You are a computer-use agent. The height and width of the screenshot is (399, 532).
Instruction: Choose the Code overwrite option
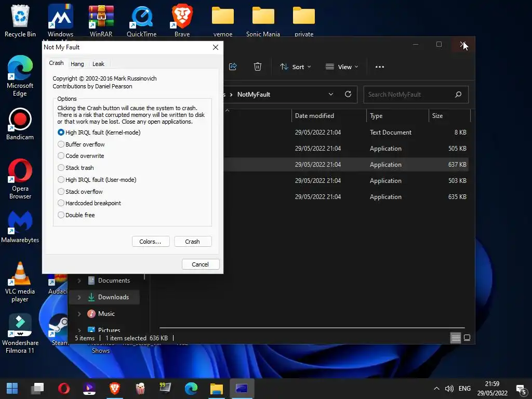click(81, 156)
